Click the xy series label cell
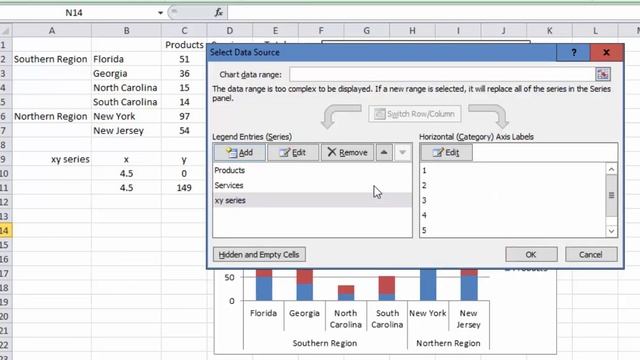640x360 pixels. 52,159
